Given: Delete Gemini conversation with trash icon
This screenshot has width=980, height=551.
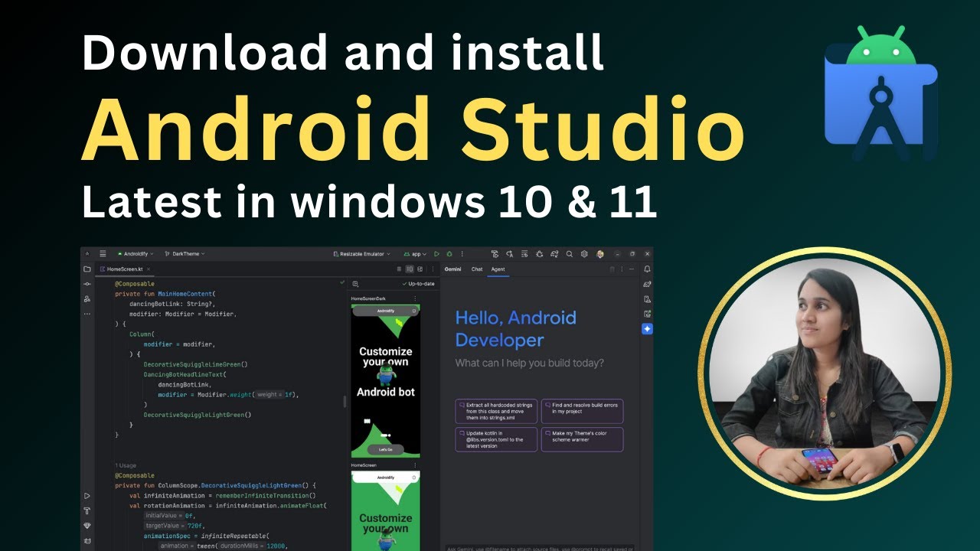Looking at the screenshot, I should click(x=612, y=269).
